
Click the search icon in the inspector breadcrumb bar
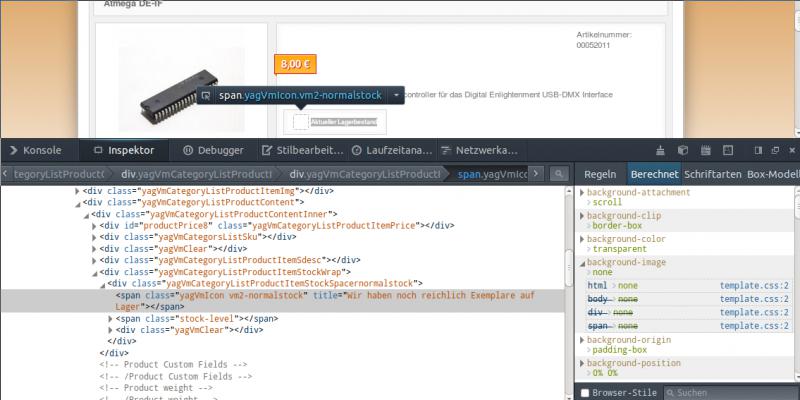(x=561, y=174)
